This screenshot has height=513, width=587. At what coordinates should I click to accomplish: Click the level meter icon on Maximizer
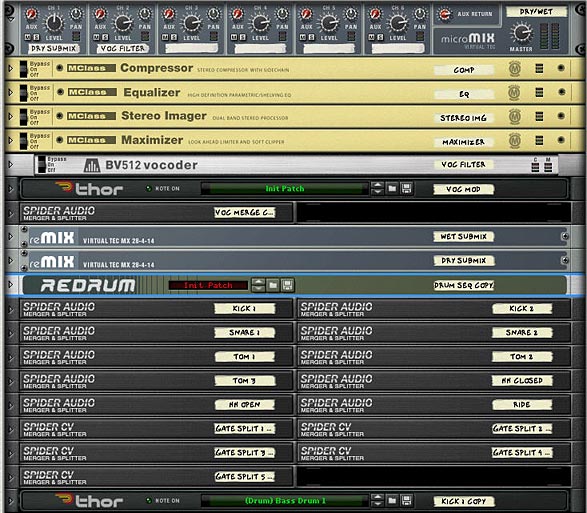click(539, 140)
